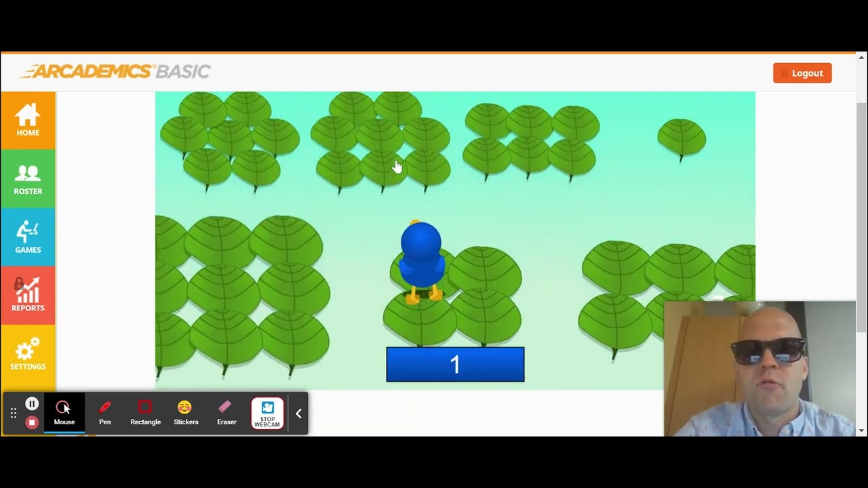Select the Mouse tool in recorder toolbar
This screenshot has width=868, height=488.
[64, 413]
